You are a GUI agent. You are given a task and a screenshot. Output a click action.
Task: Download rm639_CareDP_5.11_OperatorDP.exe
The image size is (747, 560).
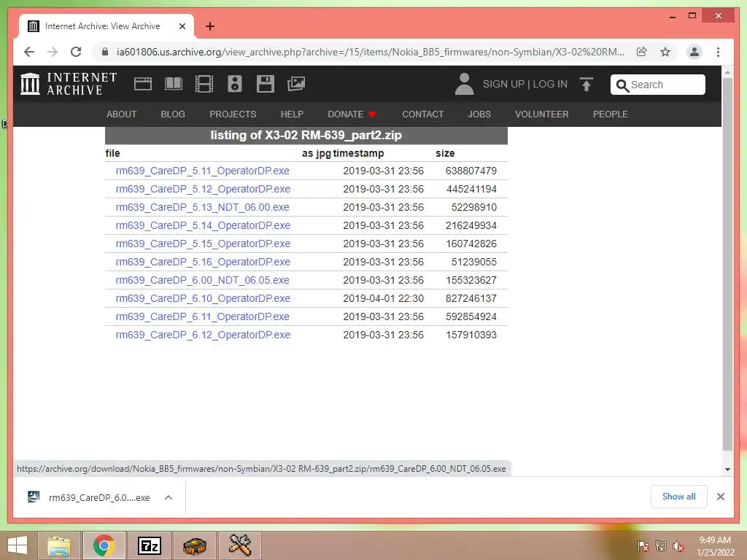click(203, 171)
